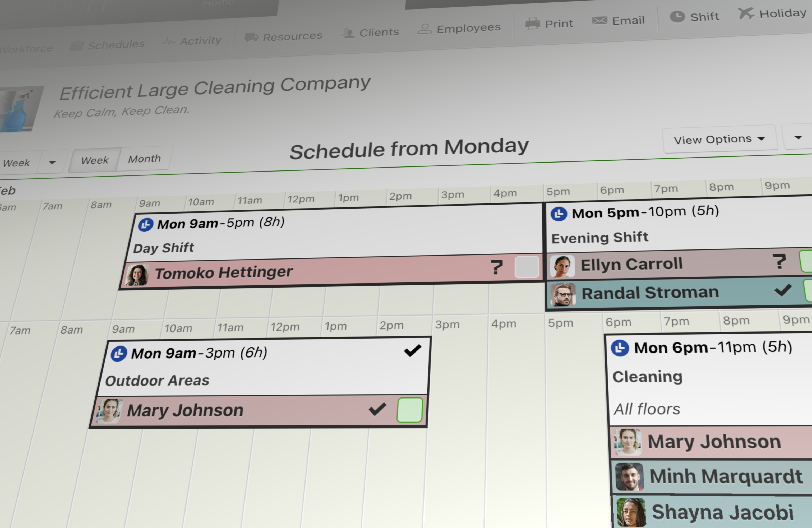The height and width of the screenshot is (528, 812).
Task: Click the clock icon on Day Shift
Action: (146, 225)
